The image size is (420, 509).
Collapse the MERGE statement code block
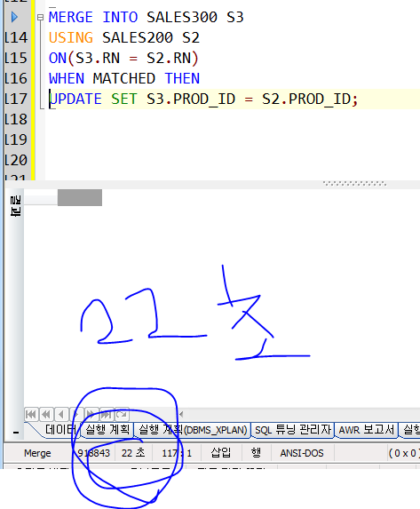click(x=40, y=17)
